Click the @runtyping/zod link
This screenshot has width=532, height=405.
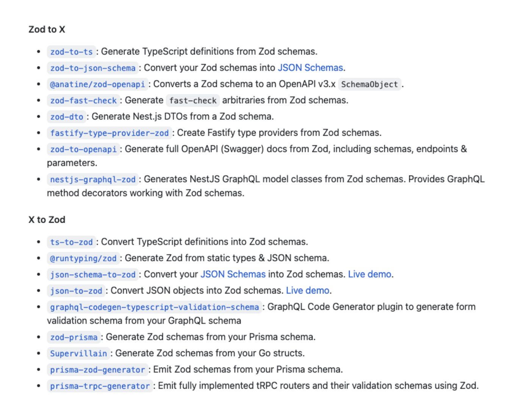(x=83, y=258)
